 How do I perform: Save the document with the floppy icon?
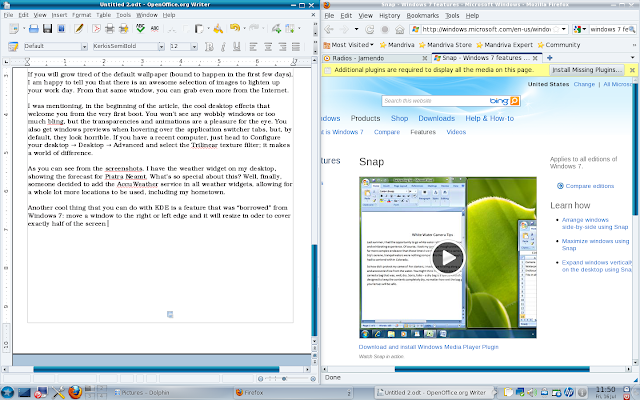tap(47, 29)
